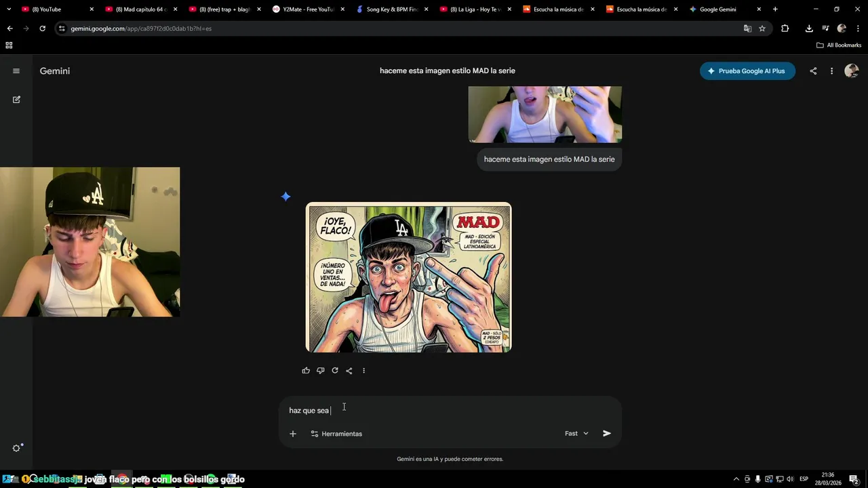The width and height of the screenshot is (868, 488).
Task: Go forward to the next page
Action: tap(26, 28)
